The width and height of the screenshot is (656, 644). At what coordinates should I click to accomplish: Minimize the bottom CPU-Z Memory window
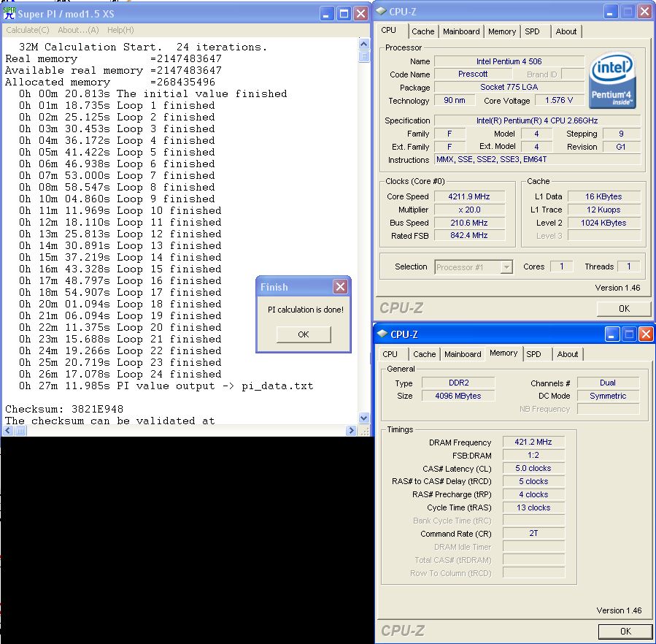(x=611, y=334)
